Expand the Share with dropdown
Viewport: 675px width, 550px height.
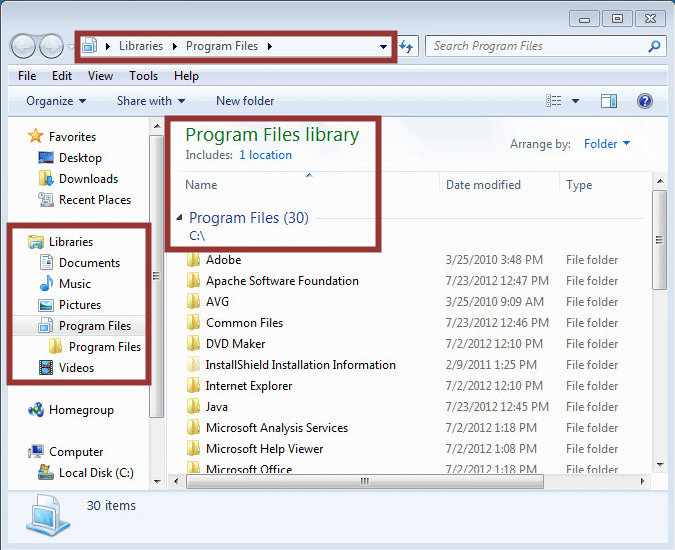(151, 101)
